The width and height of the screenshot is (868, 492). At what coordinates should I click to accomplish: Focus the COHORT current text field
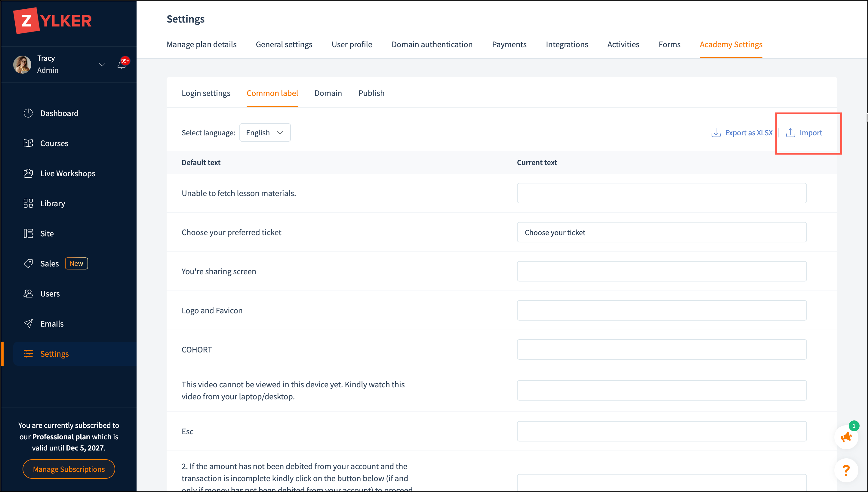click(661, 350)
